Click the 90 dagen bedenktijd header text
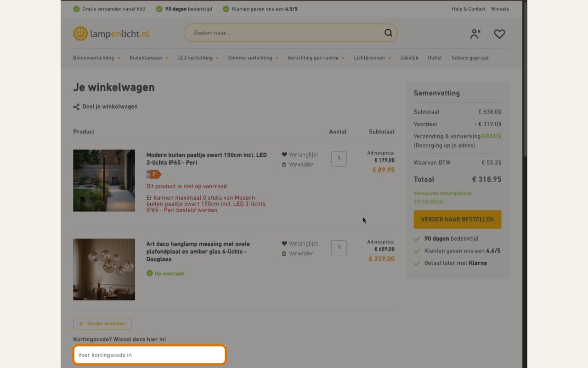This screenshot has width=588, height=368. [188, 9]
